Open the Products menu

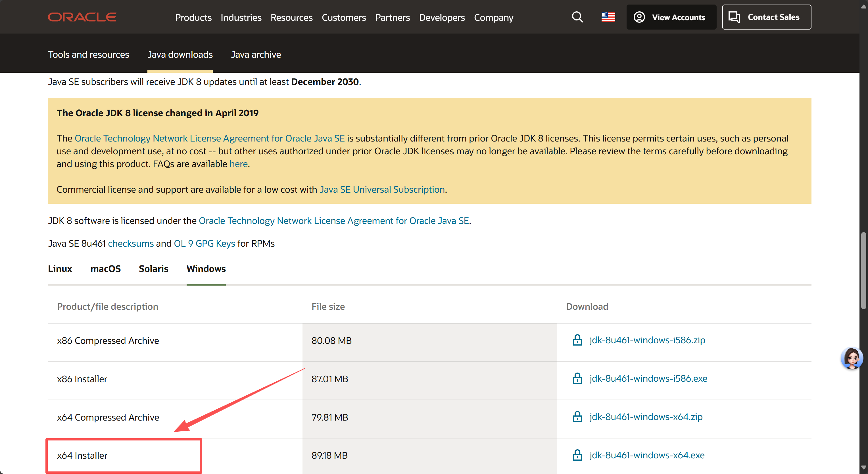coord(193,18)
